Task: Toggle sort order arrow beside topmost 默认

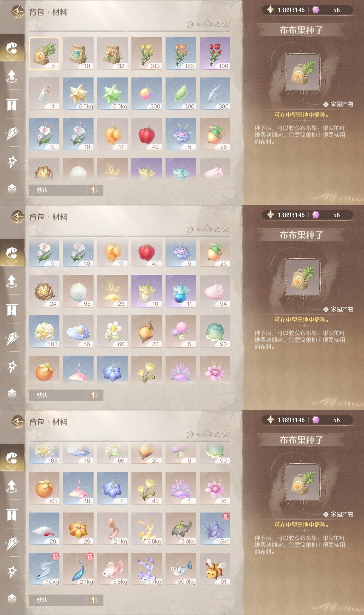Action: click(x=94, y=190)
